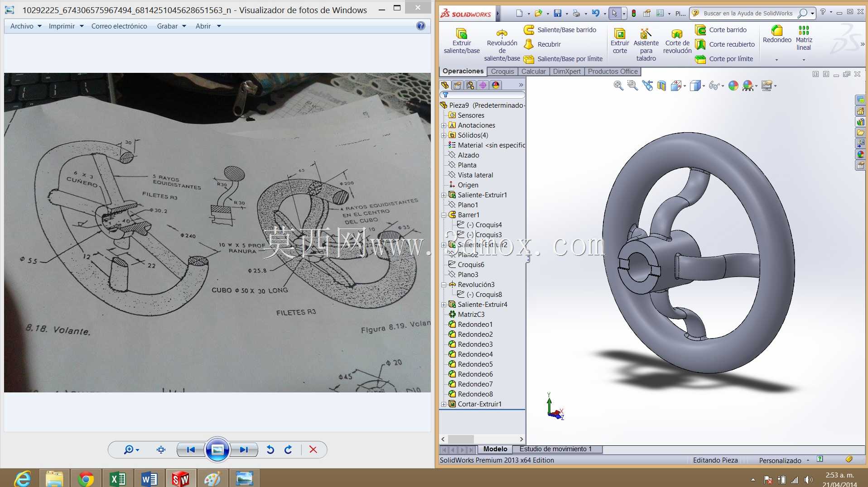Click the Redondeo fillet tool

coord(777,34)
